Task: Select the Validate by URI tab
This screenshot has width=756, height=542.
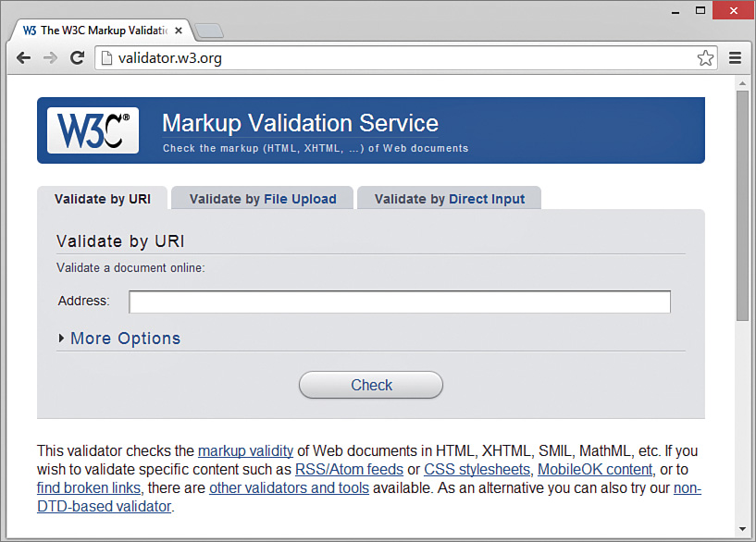Action: 102,198
